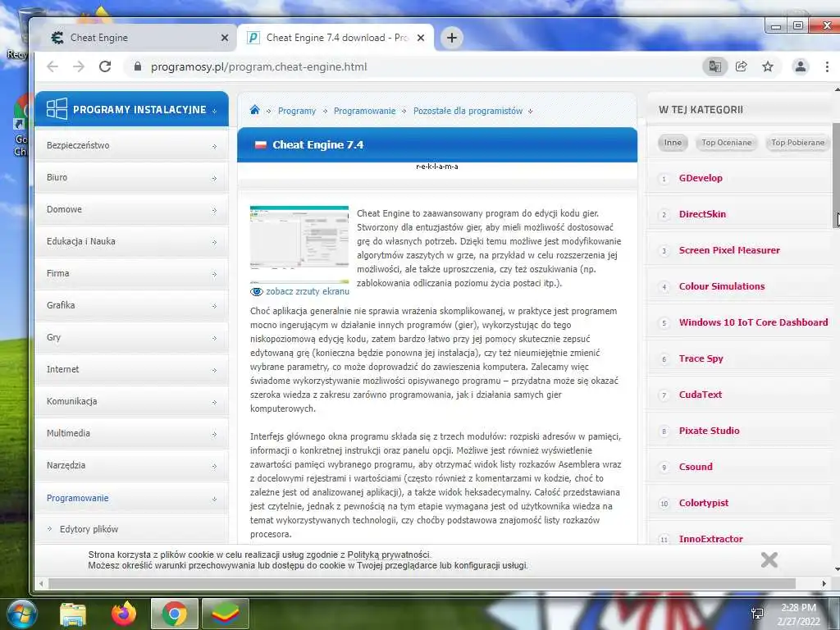Image resolution: width=840 pixels, height=630 pixels.
Task: Switch to the Top Oceniane tab
Action: pos(727,143)
